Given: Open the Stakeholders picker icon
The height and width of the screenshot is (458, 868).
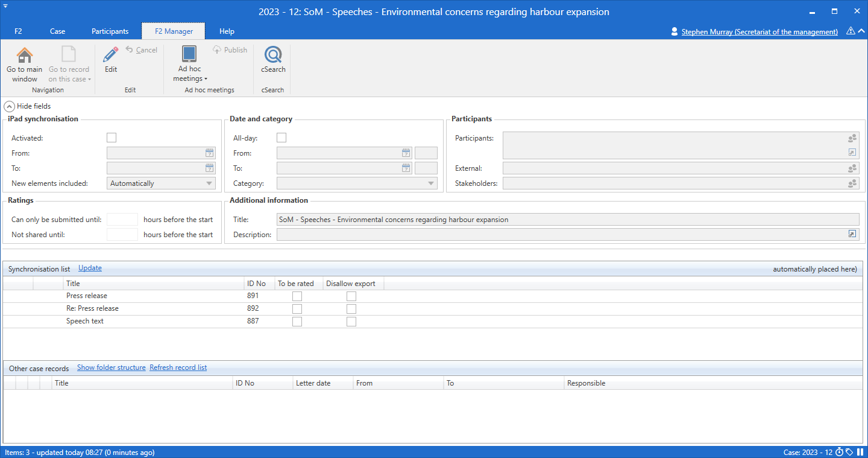Looking at the screenshot, I should [852, 183].
